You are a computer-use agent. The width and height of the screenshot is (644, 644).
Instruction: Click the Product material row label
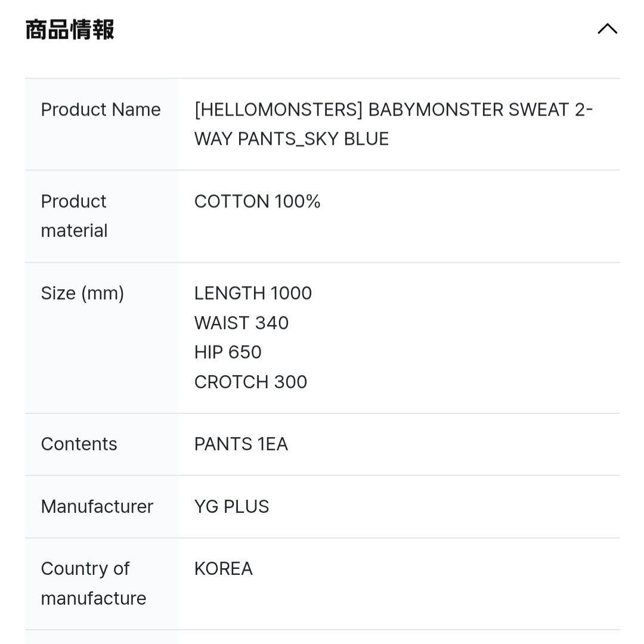click(x=73, y=216)
